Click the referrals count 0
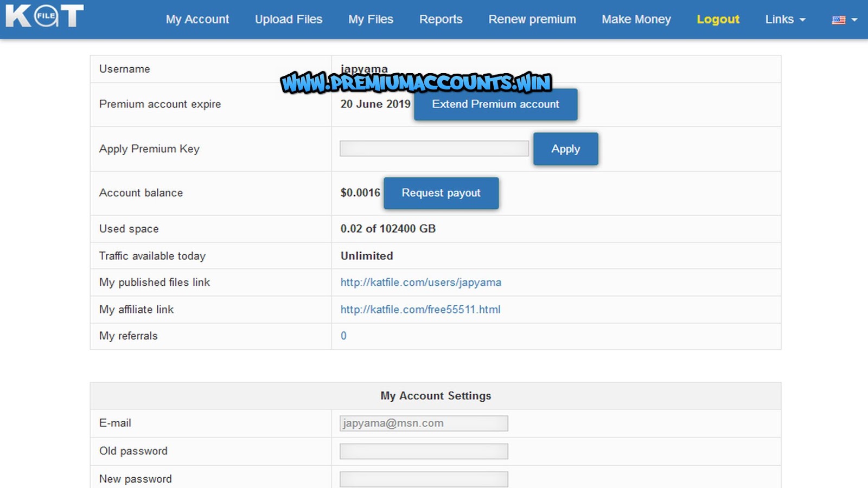Viewport: 868px width, 488px height. click(343, 336)
